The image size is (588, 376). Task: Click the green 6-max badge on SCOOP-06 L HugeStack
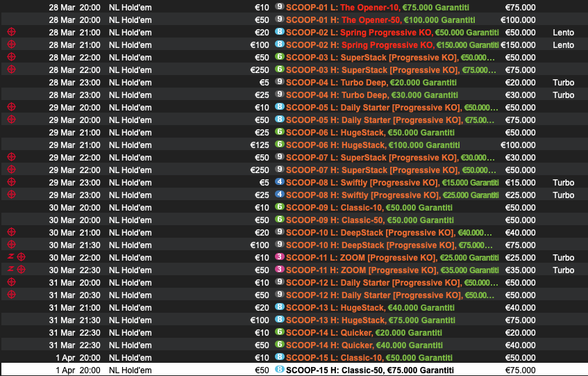coord(279,132)
